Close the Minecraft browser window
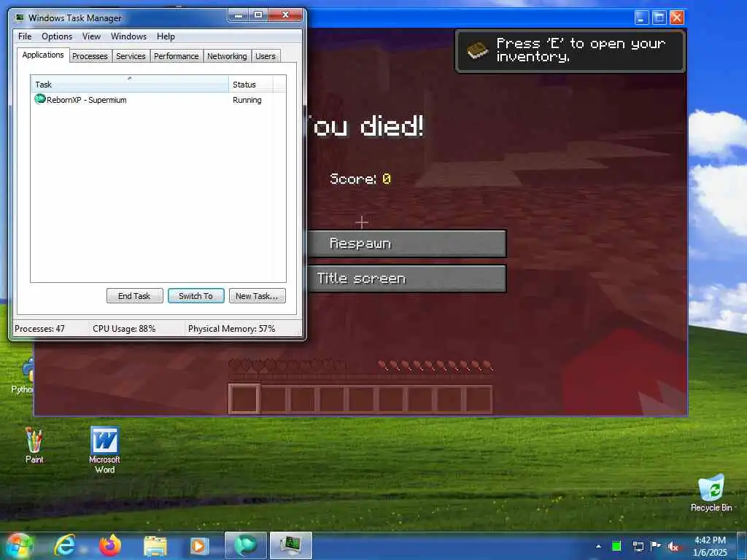 [677, 17]
